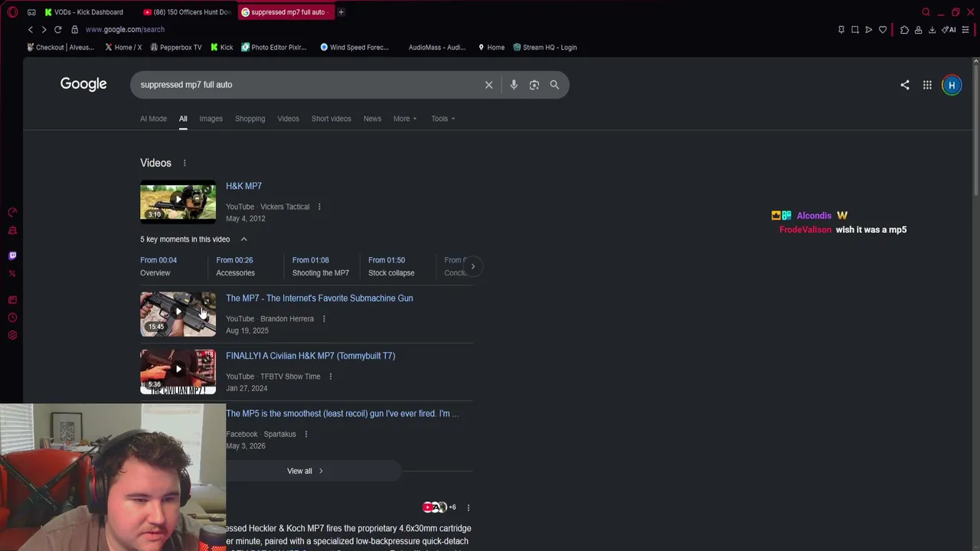
Task: Play the H&K MP7 video thumbnail
Action: tap(178, 201)
